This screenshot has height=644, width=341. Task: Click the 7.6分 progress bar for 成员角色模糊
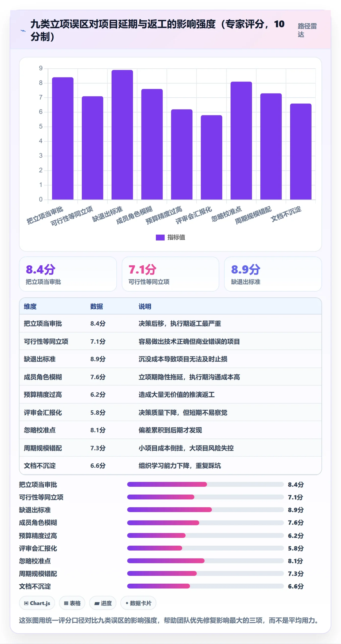click(x=206, y=523)
